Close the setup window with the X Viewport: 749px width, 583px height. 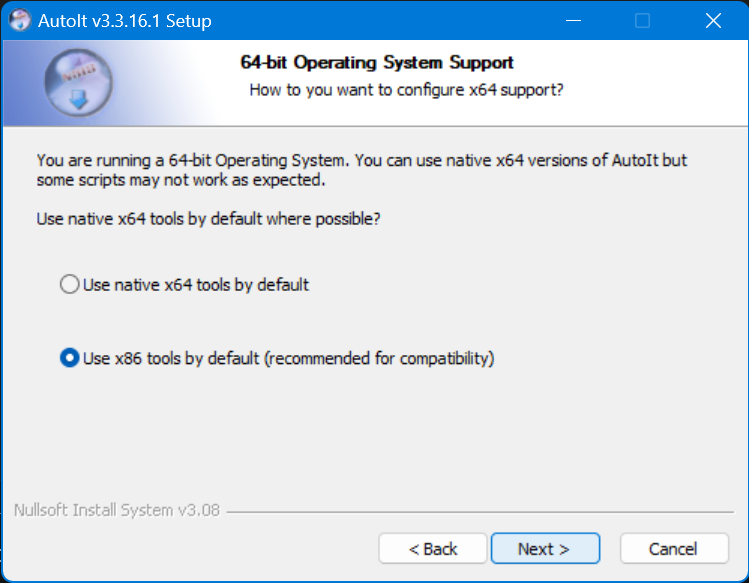(x=713, y=20)
